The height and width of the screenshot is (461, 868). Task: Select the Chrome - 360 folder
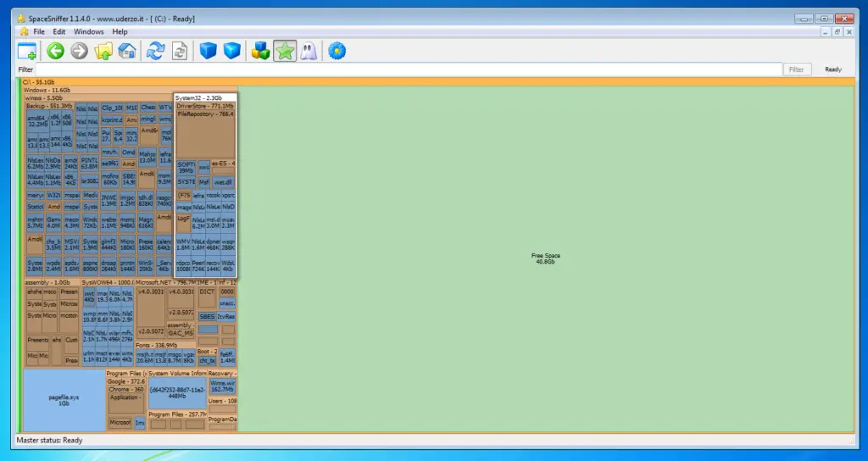126,389
